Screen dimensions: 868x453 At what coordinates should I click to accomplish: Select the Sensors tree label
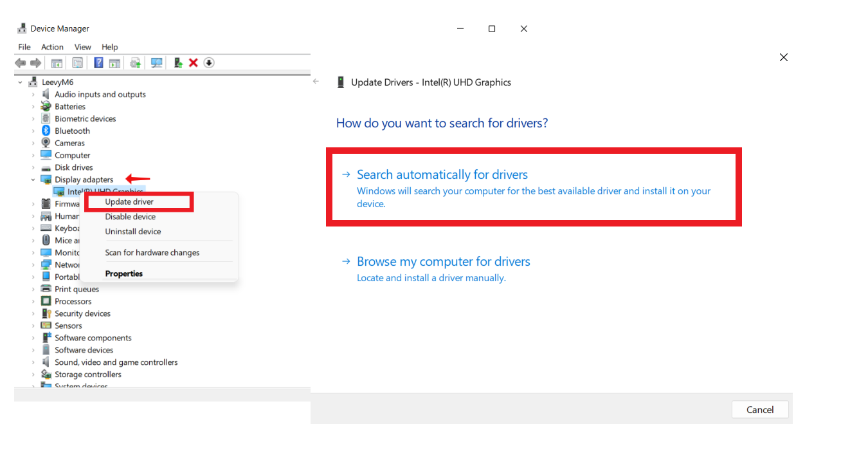pos(68,326)
